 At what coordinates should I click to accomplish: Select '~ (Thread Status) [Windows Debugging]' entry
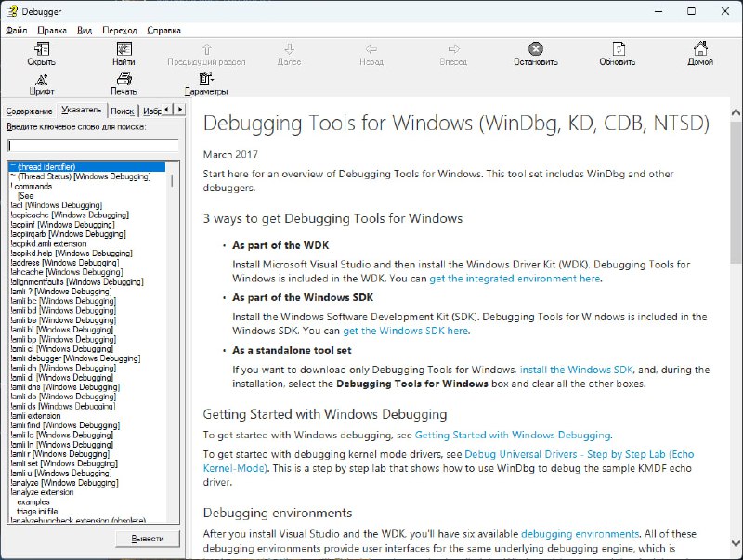coord(80,176)
